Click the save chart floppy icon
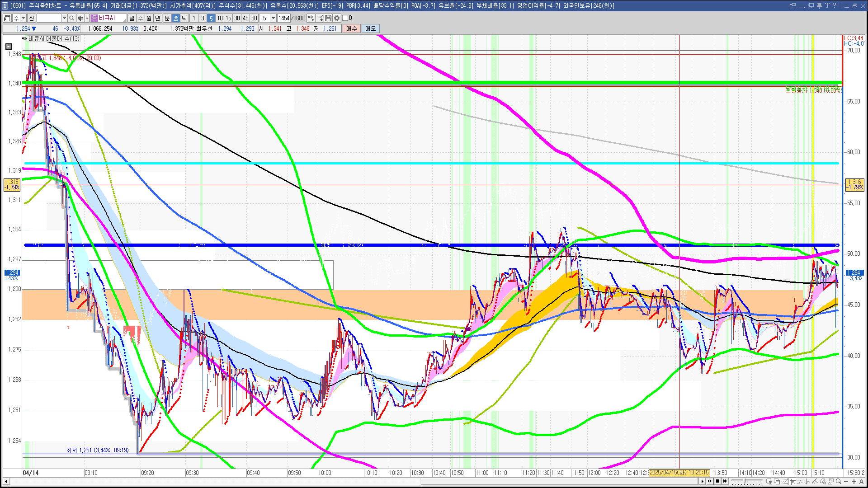 328,18
